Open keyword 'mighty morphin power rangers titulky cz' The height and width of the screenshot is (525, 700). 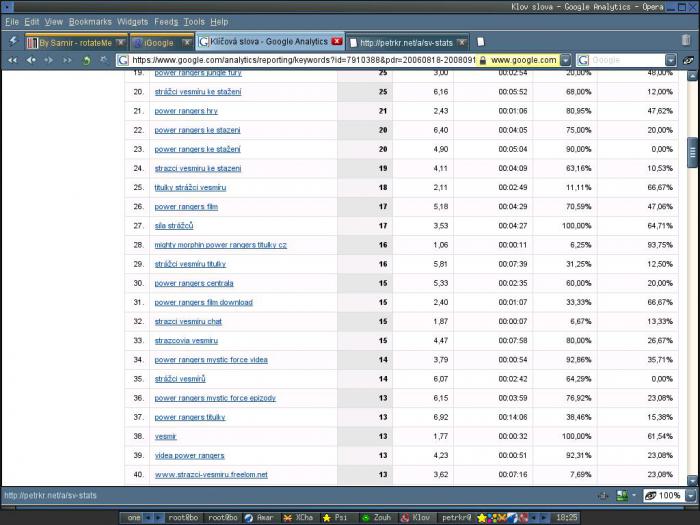click(221, 245)
